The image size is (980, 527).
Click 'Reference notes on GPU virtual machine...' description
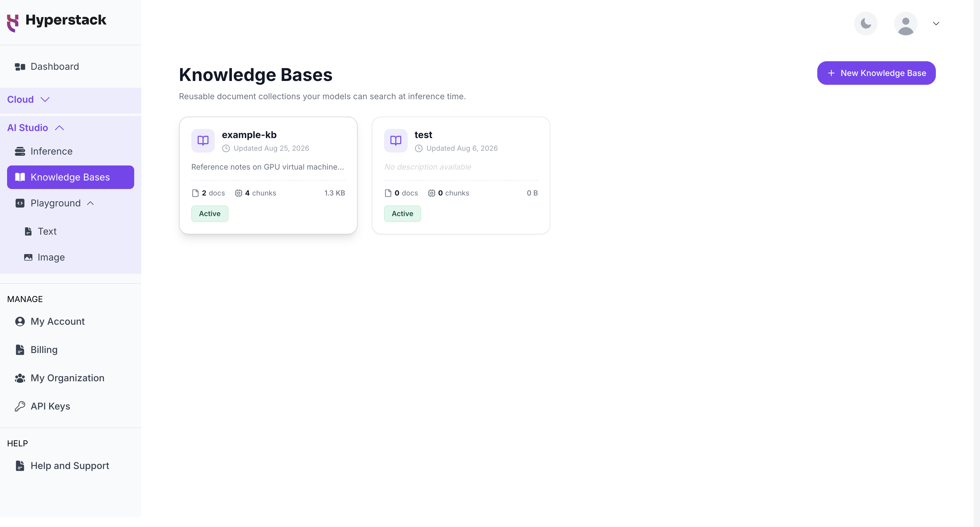[x=268, y=167]
